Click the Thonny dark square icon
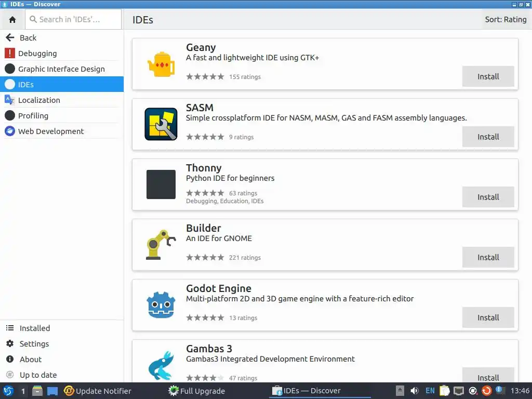 (x=161, y=184)
